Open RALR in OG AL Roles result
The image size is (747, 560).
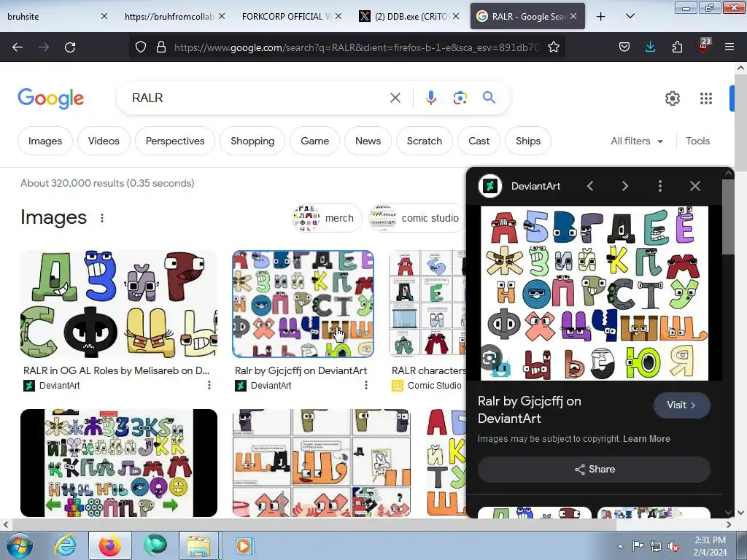tap(116, 370)
